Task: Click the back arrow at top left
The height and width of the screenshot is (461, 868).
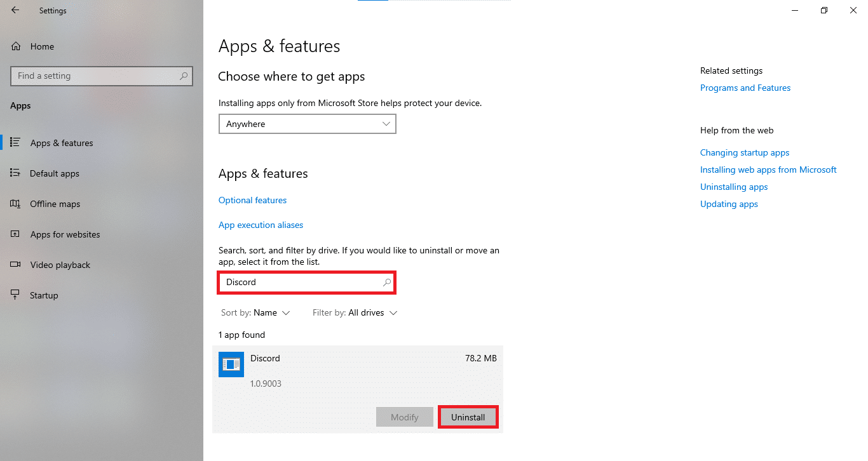Action: 14,10
